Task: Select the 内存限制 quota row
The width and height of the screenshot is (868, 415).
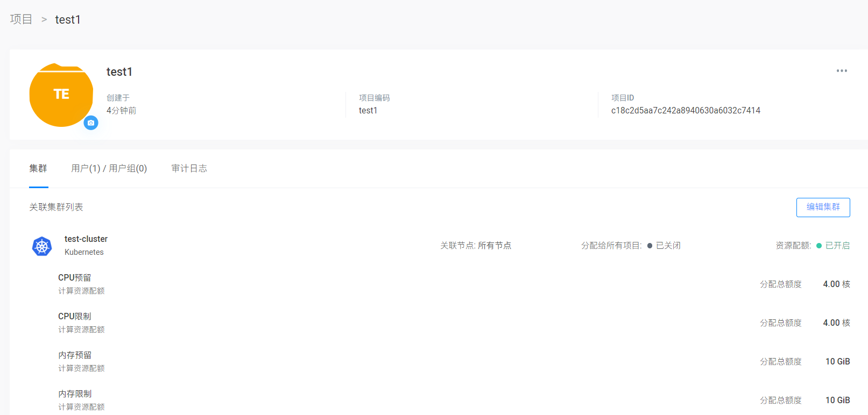Action: click(75, 394)
